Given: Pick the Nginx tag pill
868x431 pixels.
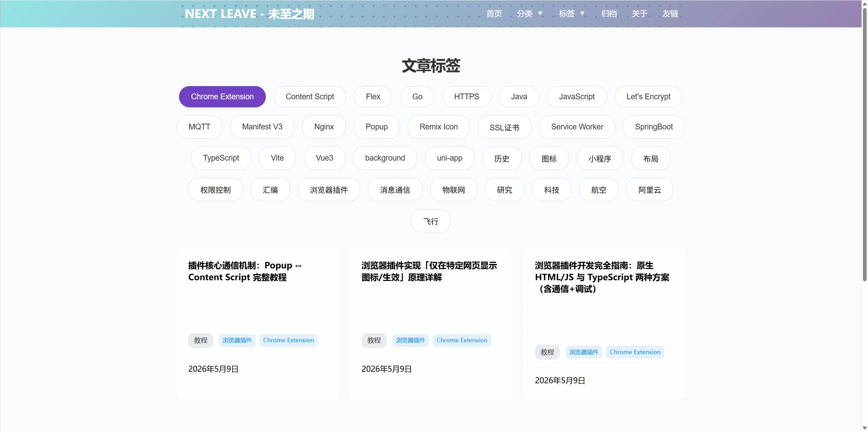Looking at the screenshot, I should click(x=324, y=127).
